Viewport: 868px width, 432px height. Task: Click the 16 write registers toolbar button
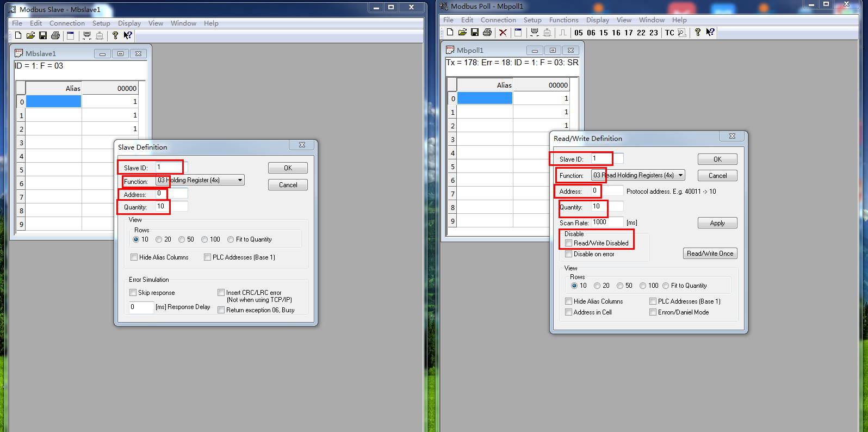coord(616,33)
